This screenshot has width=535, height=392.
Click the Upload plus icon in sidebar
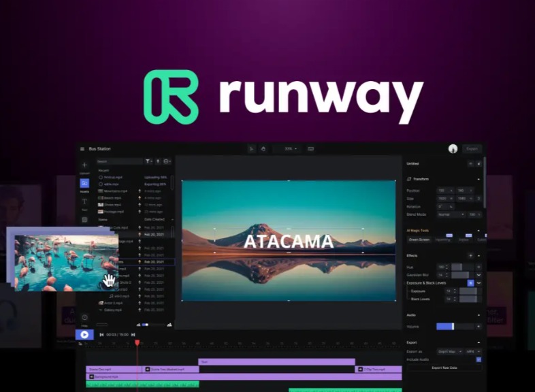tap(84, 165)
